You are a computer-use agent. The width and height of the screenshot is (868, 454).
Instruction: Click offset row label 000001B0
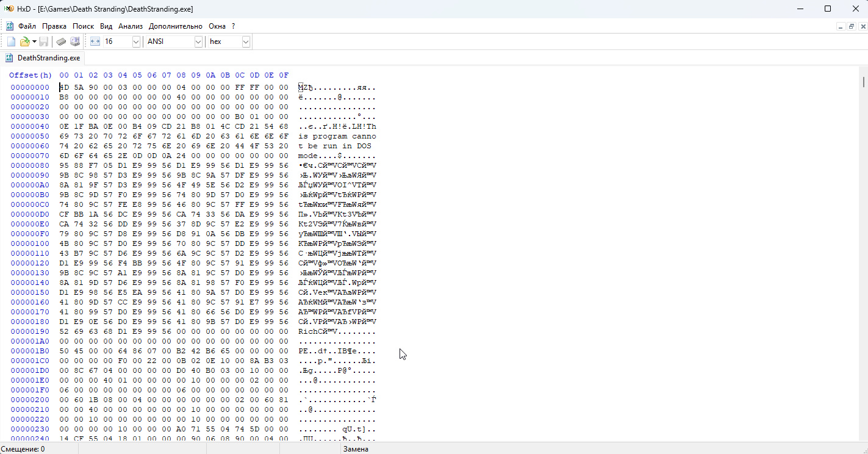click(30, 351)
